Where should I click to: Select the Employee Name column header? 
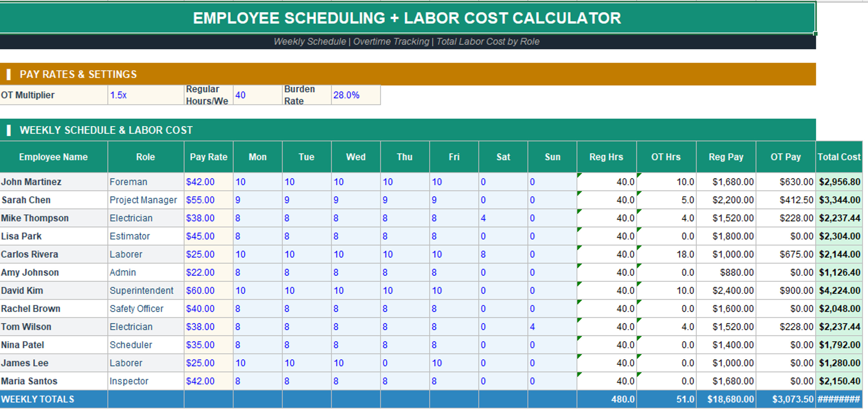[x=54, y=157]
